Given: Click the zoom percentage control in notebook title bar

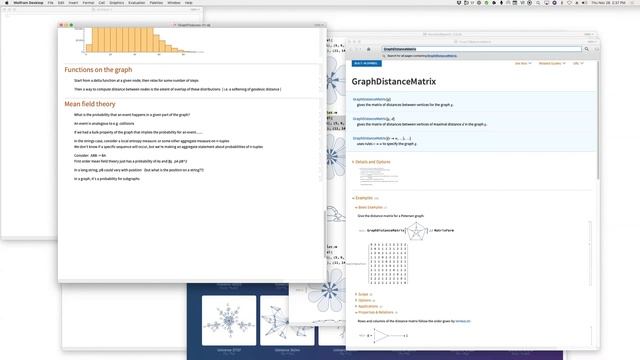Looking at the screenshot, I should point(319,25).
